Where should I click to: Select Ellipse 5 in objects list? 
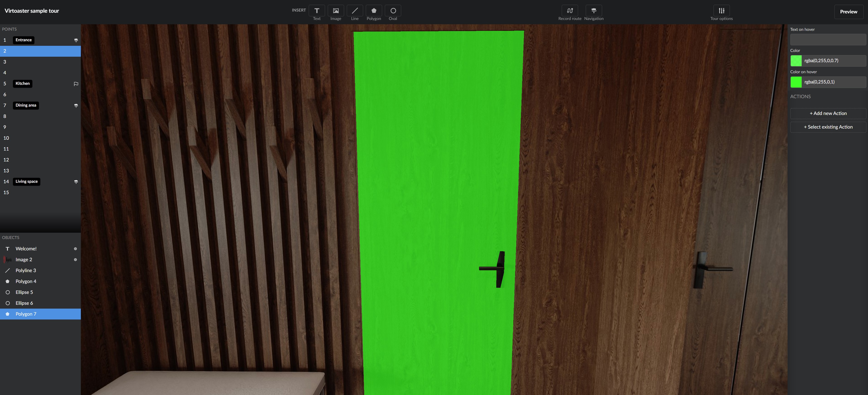pos(24,292)
